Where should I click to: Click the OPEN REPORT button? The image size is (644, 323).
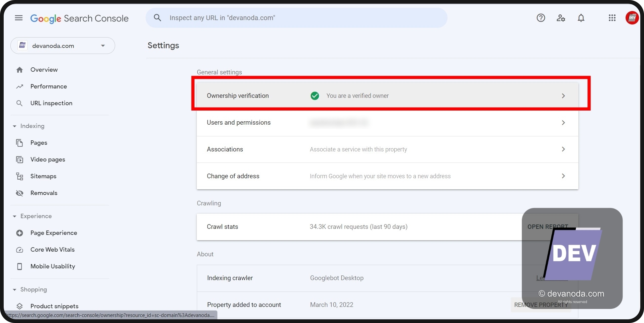coord(548,227)
